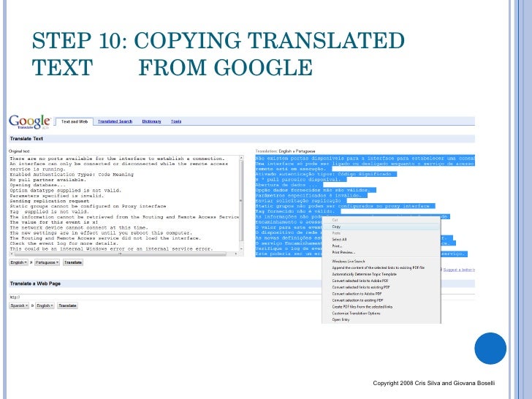
Task: Click the Translate a Web Page heading
Action: [35, 284]
